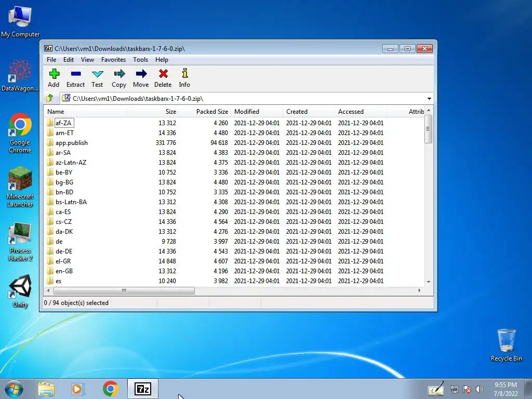
Task: Click the volume speaker tray icon
Action: pyautogui.click(x=480, y=389)
